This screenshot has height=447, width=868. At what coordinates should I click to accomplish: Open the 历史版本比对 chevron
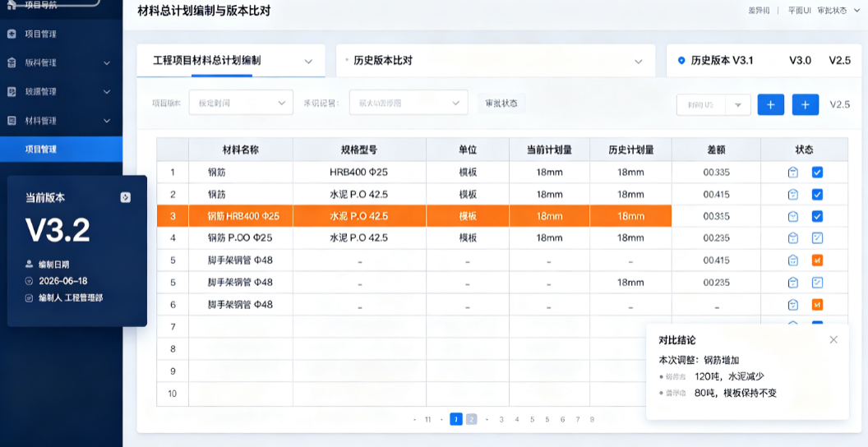pos(639,61)
